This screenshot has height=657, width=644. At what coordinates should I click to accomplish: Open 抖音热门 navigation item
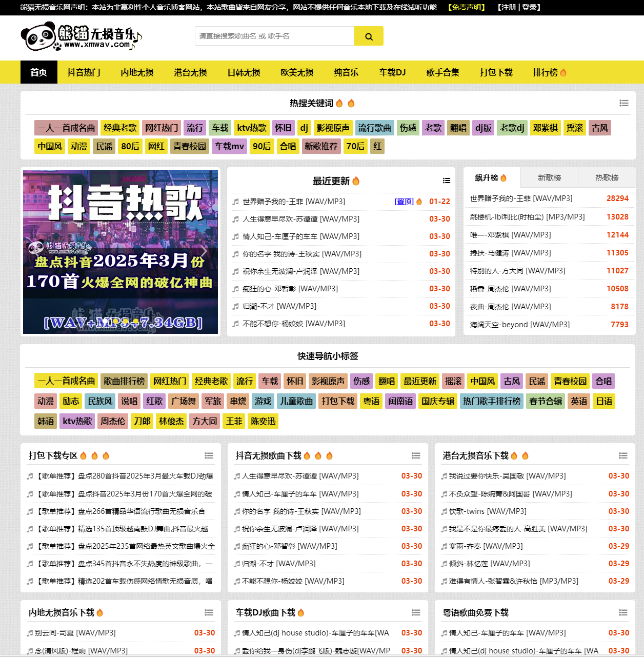click(x=84, y=72)
